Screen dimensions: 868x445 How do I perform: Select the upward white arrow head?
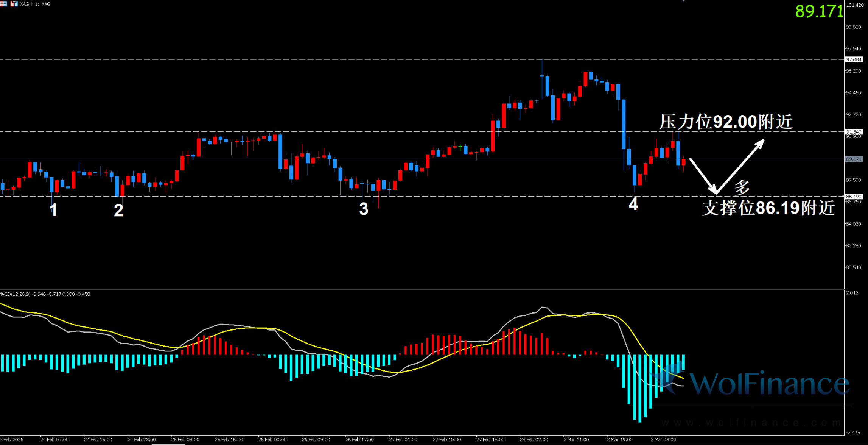[x=760, y=144]
